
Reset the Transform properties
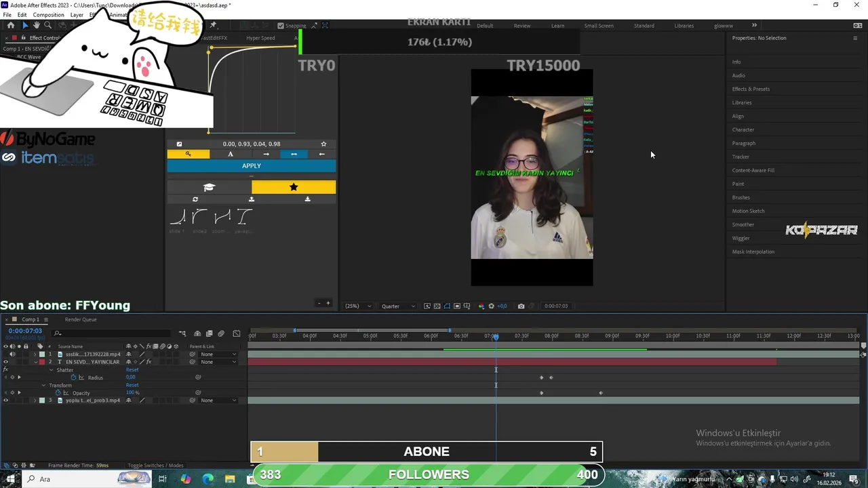point(132,386)
